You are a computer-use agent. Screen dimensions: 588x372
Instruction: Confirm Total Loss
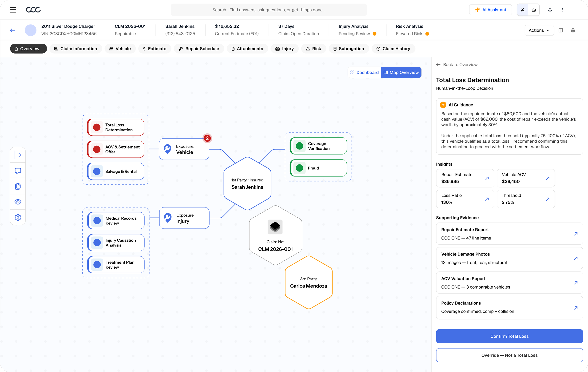509,336
